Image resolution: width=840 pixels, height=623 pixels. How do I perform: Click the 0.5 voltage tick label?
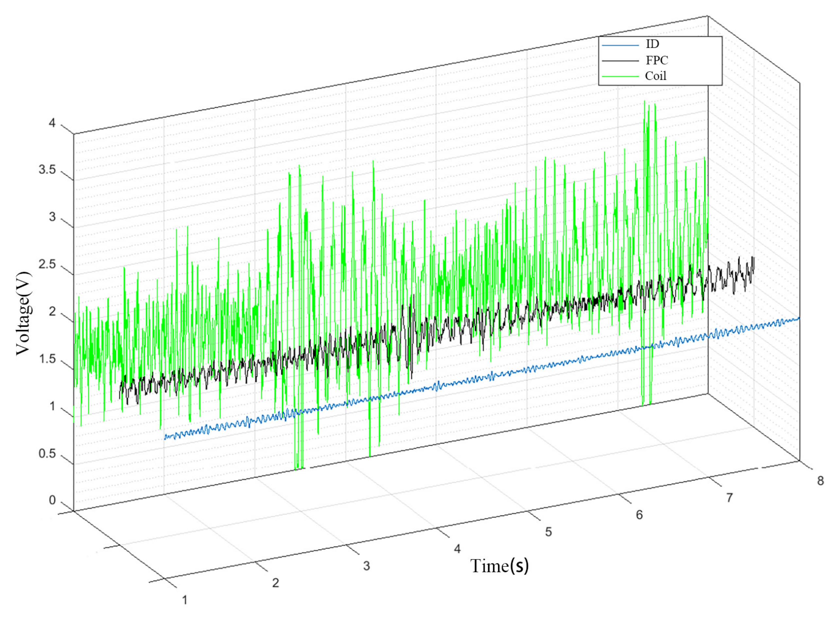click(47, 453)
